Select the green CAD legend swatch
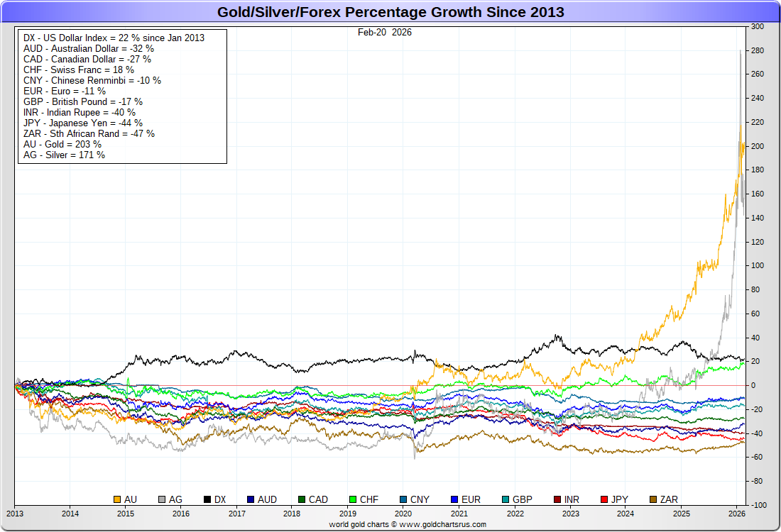The image size is (781, 532). (302, 499)
